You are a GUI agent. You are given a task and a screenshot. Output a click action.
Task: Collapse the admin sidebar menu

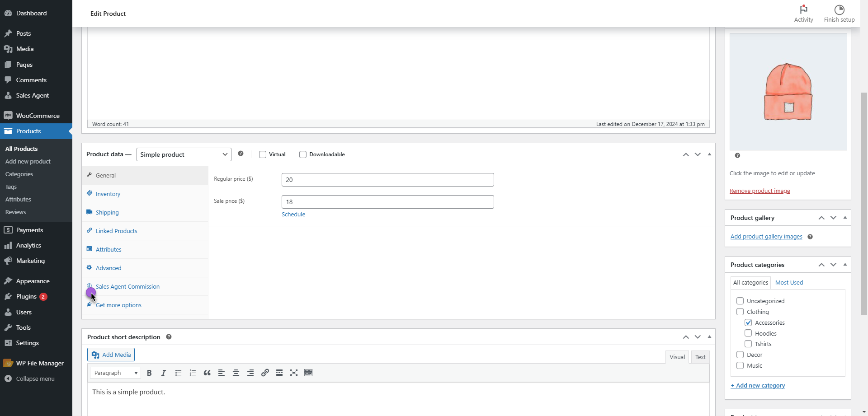point(36,379)
